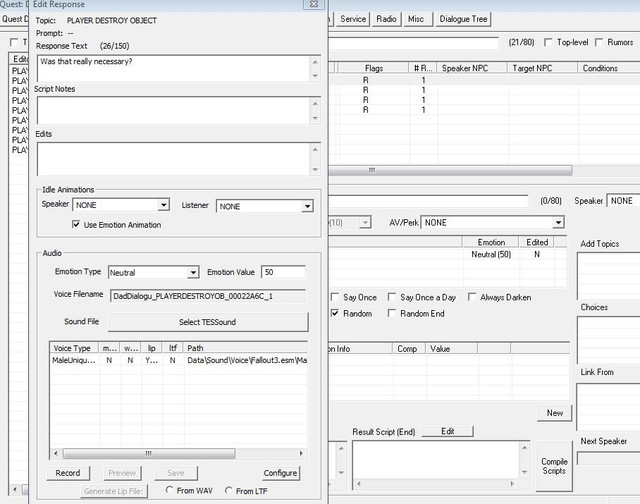Open the disabled dropdown left of AV/Perk
Viewport: 640px width, 504px height.
(x=365, y=222)
